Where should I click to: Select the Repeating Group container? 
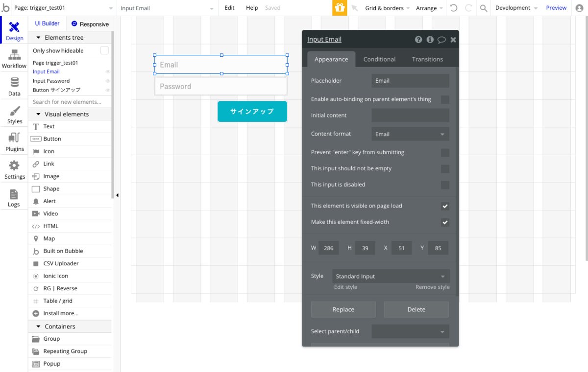(x=70, y=351)
